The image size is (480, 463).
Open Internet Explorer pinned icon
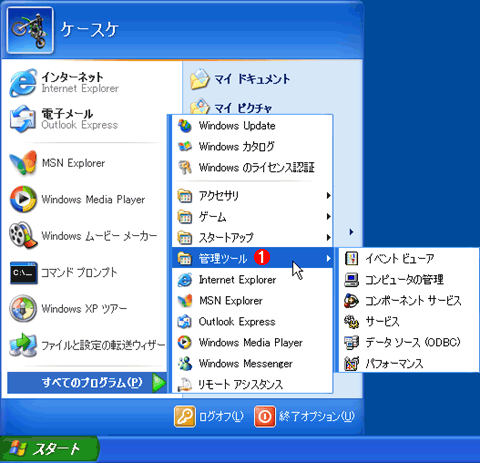(x=23, y=82)
